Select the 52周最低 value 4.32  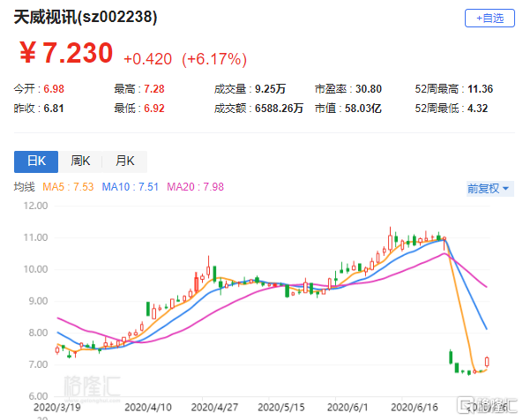(x=478, y=109)
